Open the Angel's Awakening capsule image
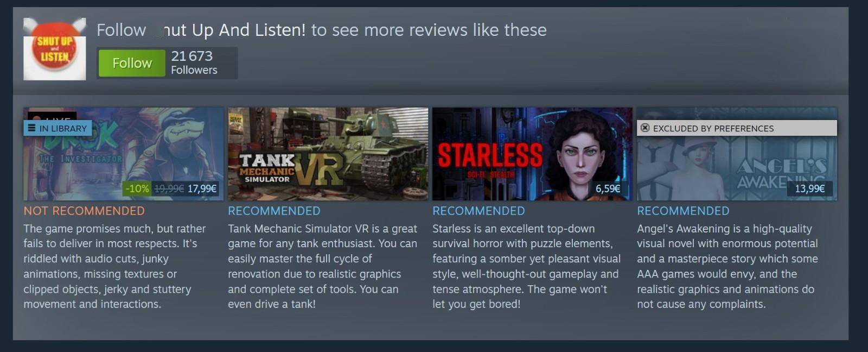The image size is (868, 352). click(737, 154)
